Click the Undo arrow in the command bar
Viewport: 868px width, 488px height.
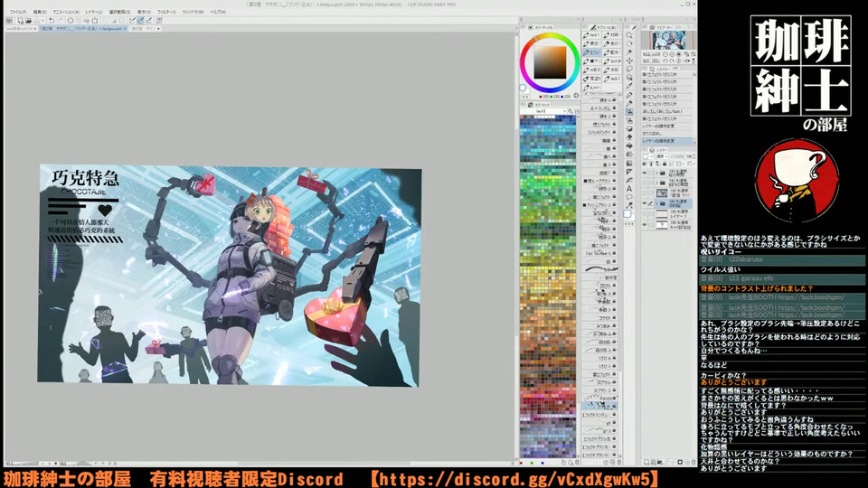pyautogui.click(x=52, y=20)
